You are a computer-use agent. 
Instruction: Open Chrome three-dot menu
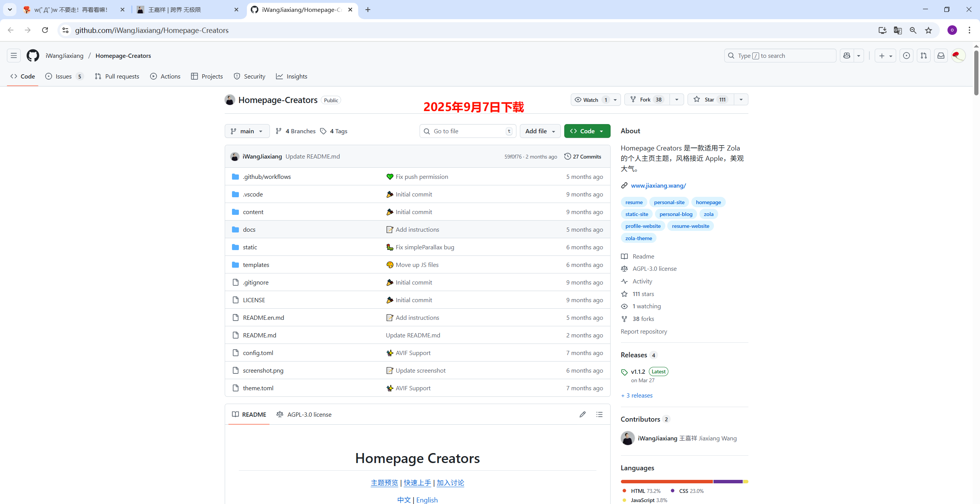click(x=970, y=30)
